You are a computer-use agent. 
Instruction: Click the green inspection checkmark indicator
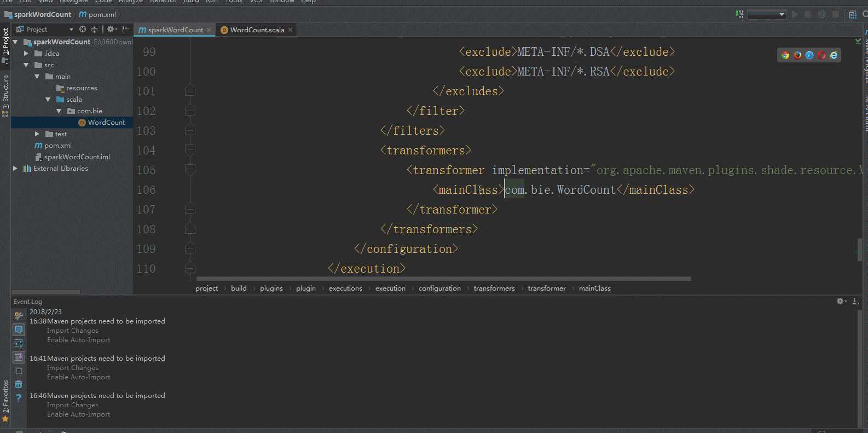[858, 41]
